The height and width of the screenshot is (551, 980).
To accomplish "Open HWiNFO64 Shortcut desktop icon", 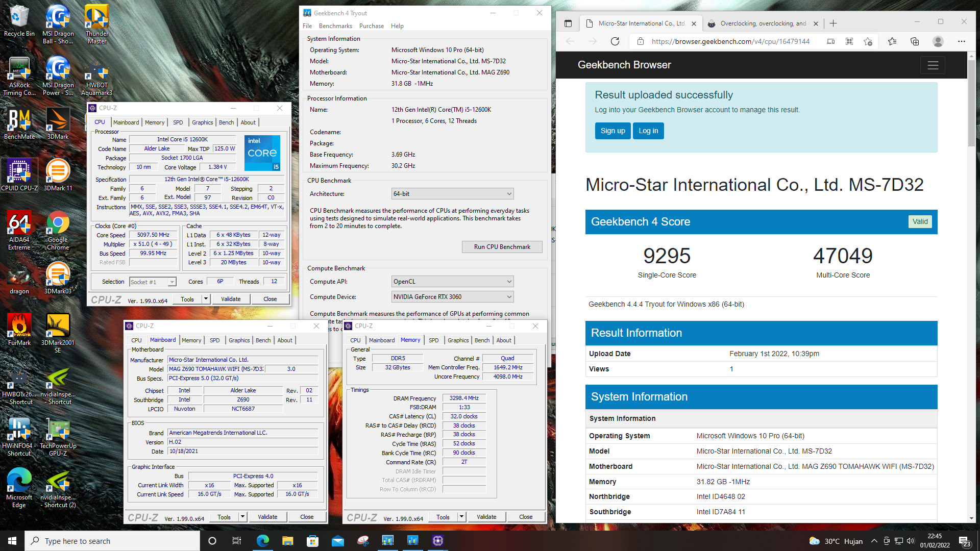I will 19,437.
